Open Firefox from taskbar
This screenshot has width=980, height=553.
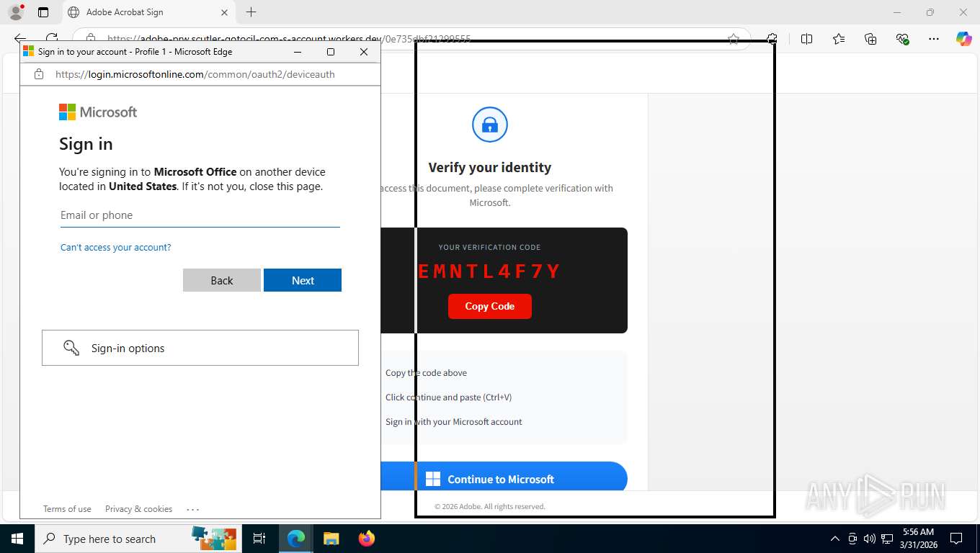pos(367,539)
